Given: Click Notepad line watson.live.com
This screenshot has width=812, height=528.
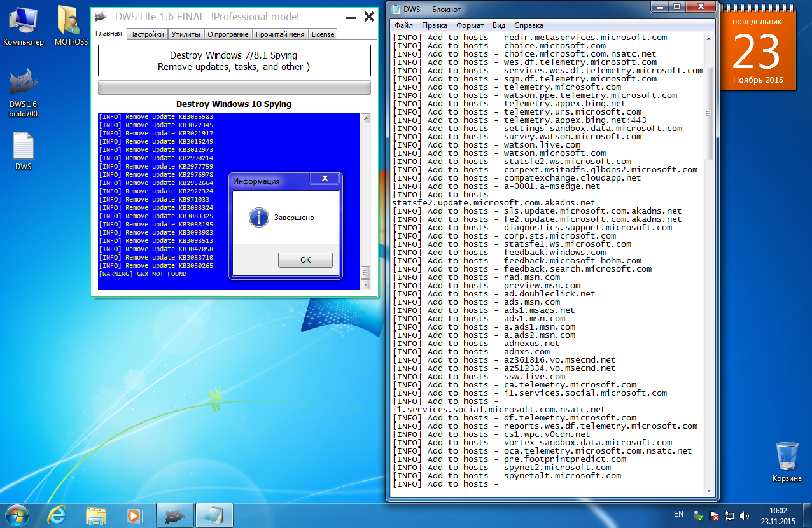Looking at the screenshot, I should coord(486,145).
